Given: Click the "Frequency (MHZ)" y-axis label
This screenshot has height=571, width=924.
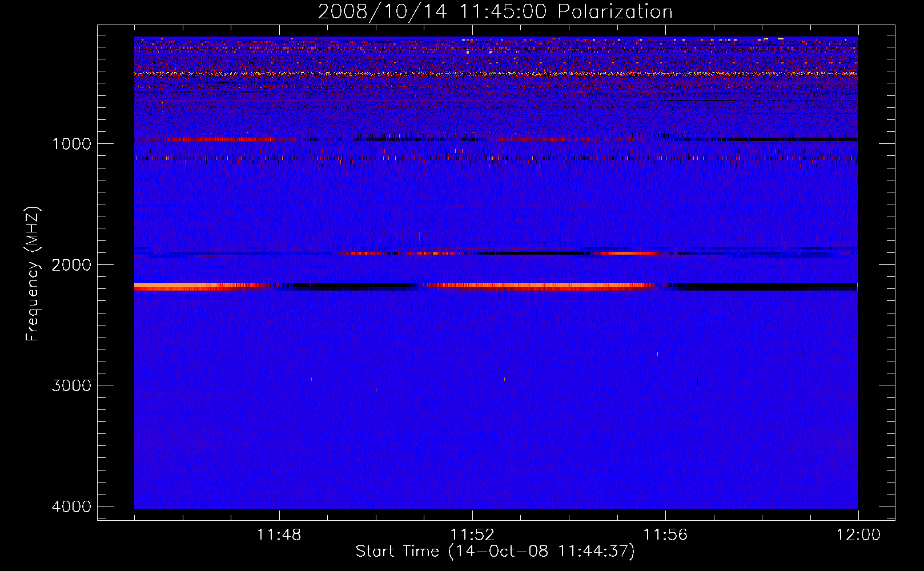Looking at the screenshot, I should pos(33,274).
